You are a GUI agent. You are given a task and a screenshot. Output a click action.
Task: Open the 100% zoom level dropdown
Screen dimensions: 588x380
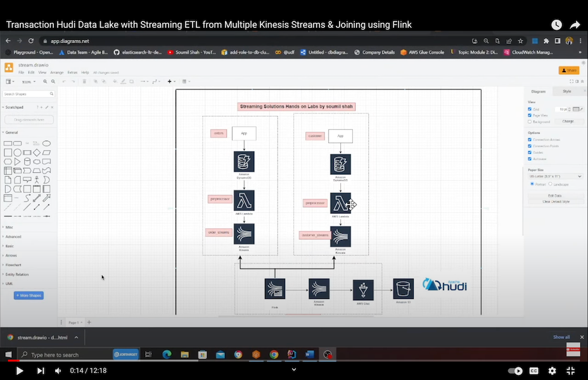(x=28, y=82)
